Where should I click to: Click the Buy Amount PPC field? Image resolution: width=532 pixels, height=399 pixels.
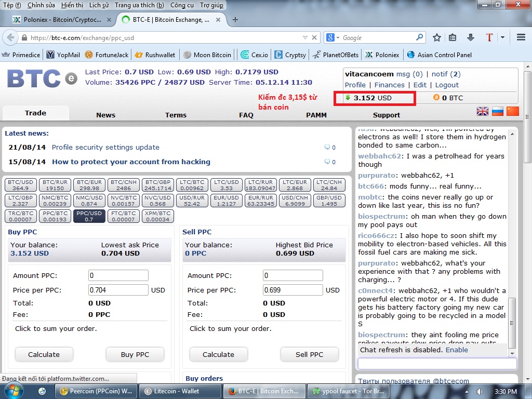coord(118,275)
